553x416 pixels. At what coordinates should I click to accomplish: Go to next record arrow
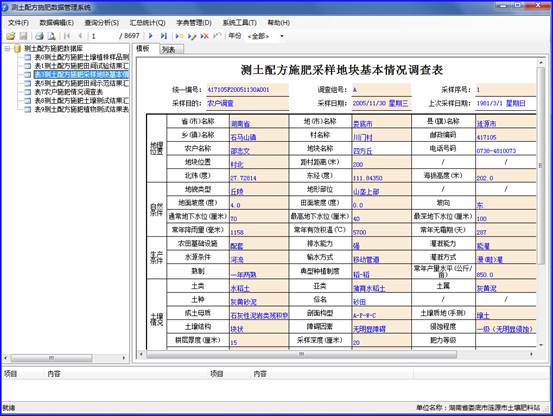coord(151,36)
